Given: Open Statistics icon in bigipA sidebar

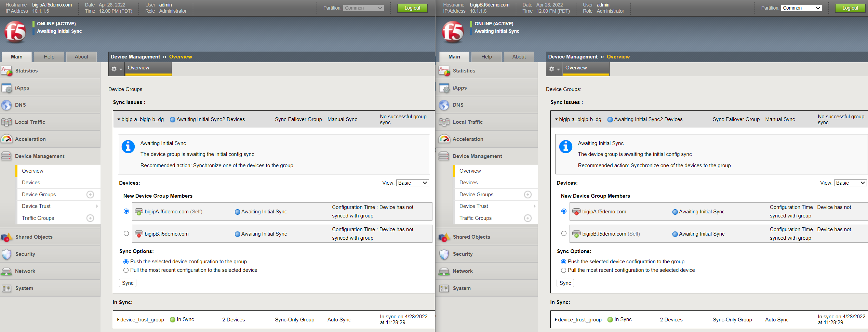Looking at the screenshot, I should pos(6,71).
